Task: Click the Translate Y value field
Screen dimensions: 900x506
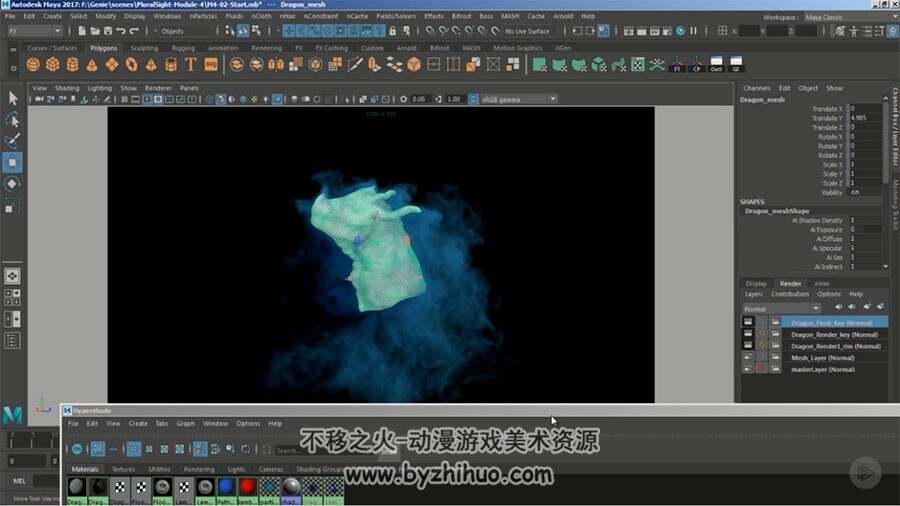Action: (x=865, y=118)
